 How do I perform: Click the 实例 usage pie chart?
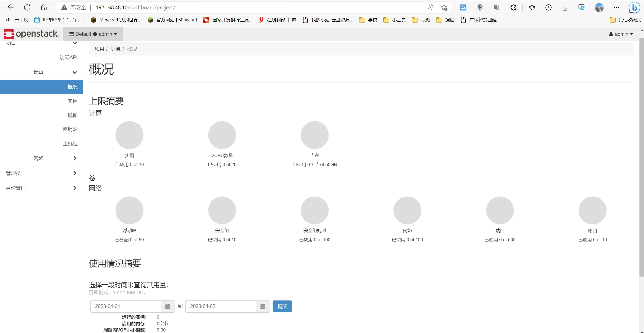(130, 135)
